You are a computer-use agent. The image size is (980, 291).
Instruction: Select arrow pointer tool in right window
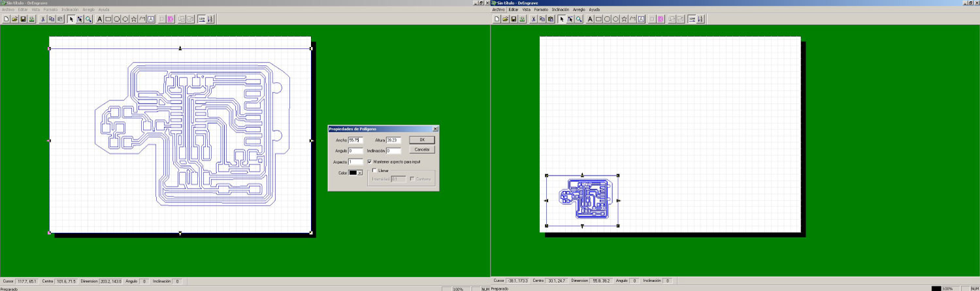click(562, 19)
